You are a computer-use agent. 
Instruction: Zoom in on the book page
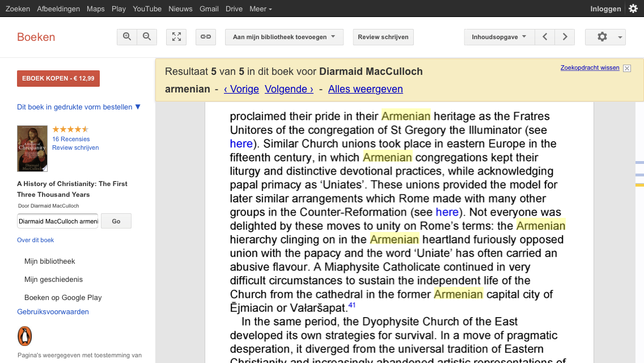127,37
